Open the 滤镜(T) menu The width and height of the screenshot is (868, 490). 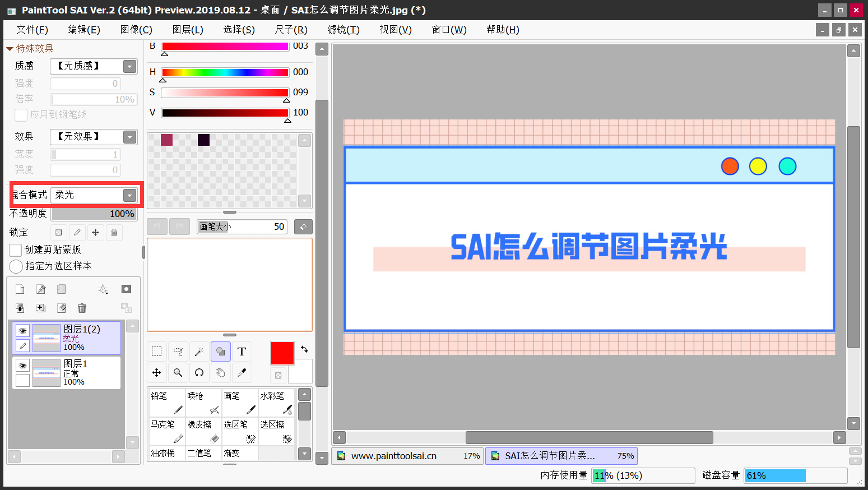tap(344, 30)
